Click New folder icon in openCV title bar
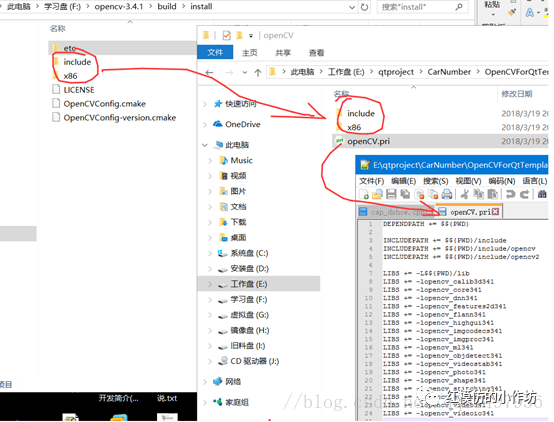The height and width of the screenshot is (422, 554). pos(240,35)
